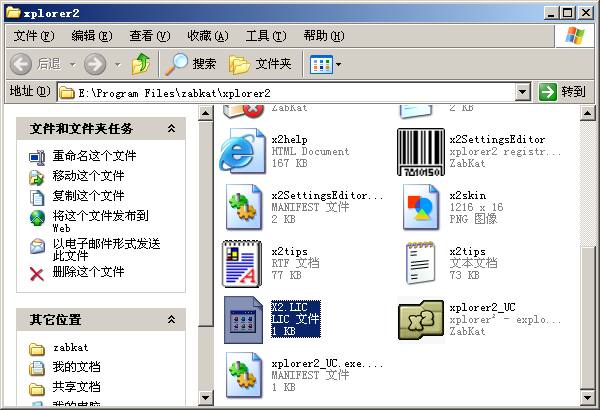Select the x2skin file name
600x410 pixels.
tap(468, 195)
